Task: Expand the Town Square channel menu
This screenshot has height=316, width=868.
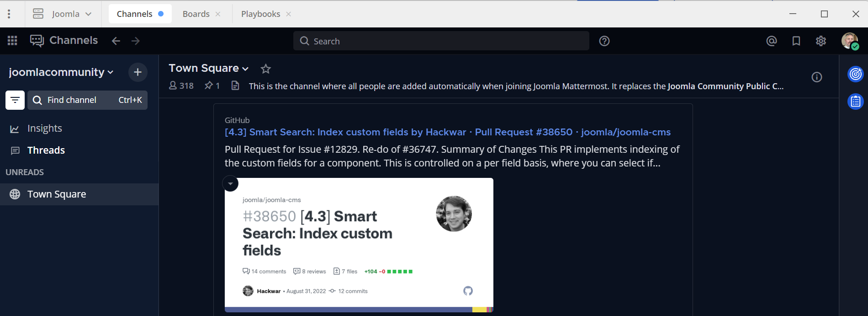Action: click(x=209, y=68)
